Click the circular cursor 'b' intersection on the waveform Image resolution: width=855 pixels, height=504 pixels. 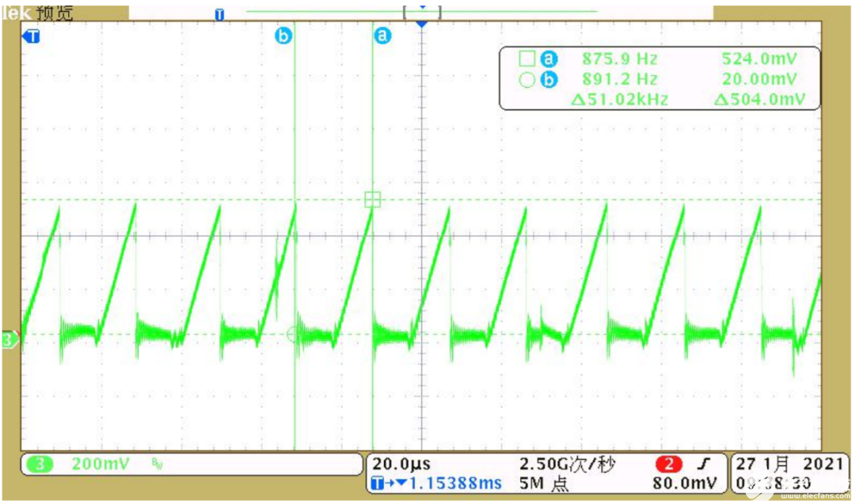click(x=294, y=334)
